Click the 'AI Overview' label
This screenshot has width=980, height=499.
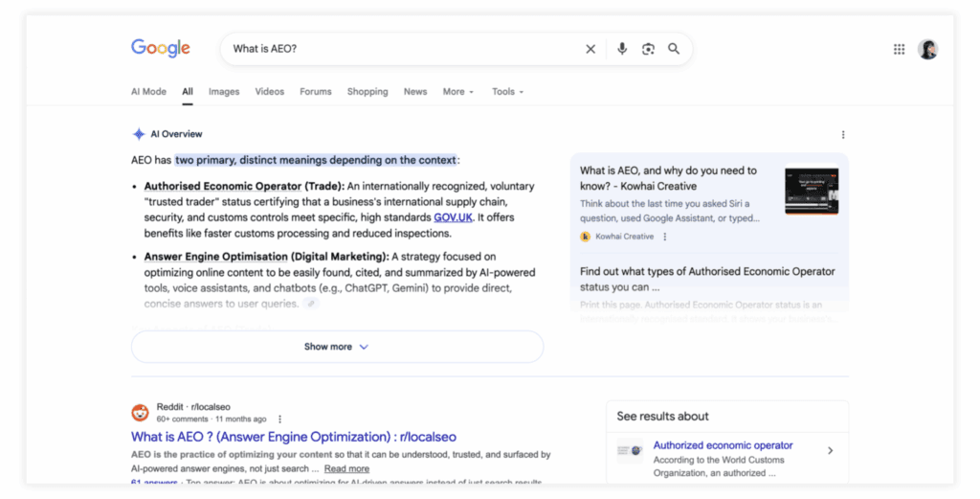click(176, 134)
